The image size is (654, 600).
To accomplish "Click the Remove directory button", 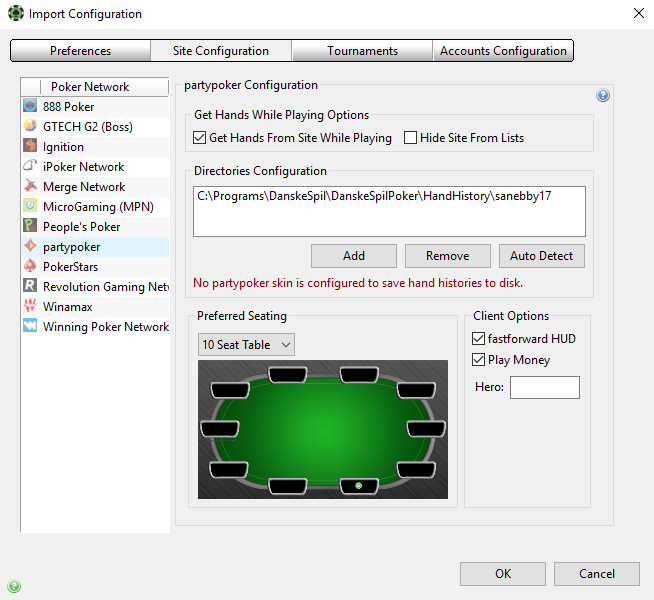I will [448, 256].
